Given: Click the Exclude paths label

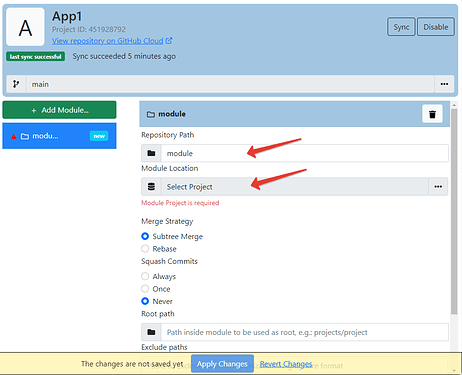Looking at the screenshot, I should (x=164, y=347).
